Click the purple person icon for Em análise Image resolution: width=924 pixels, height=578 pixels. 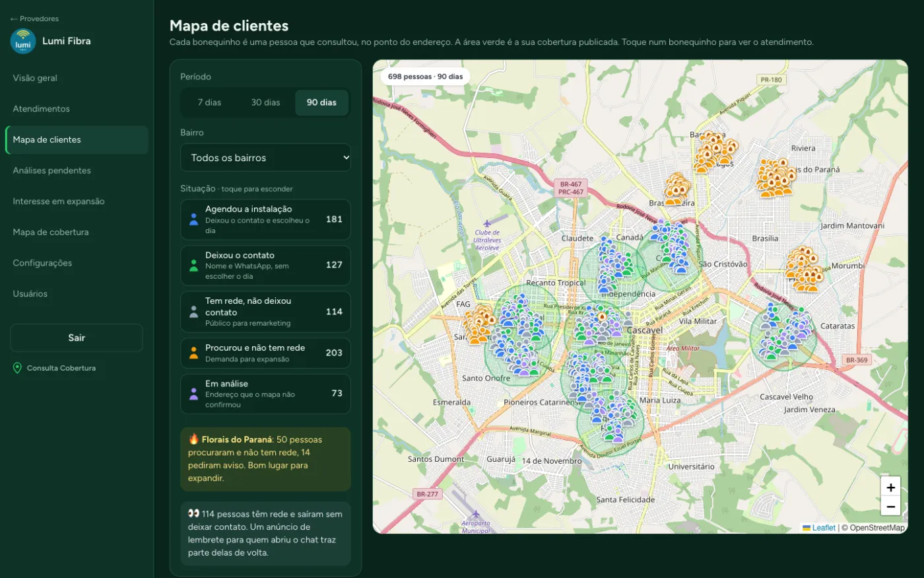(x=194, y=394)
